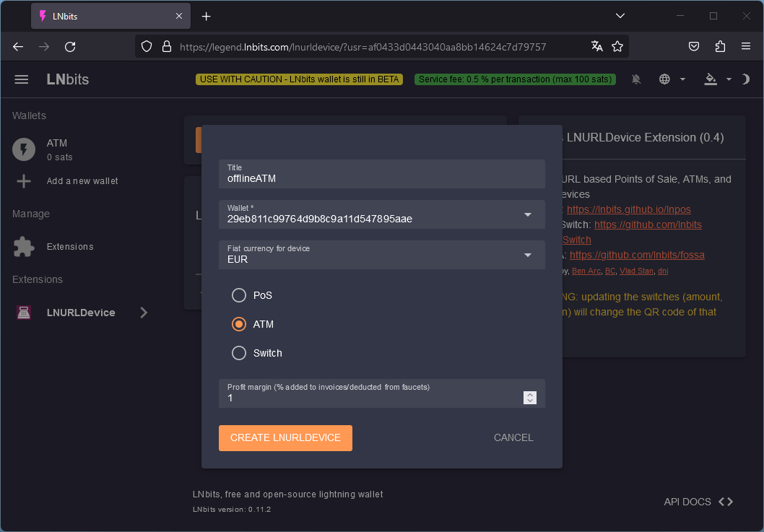Expand the LNURLDevice sidebar chevron

(x=143, y=313)
